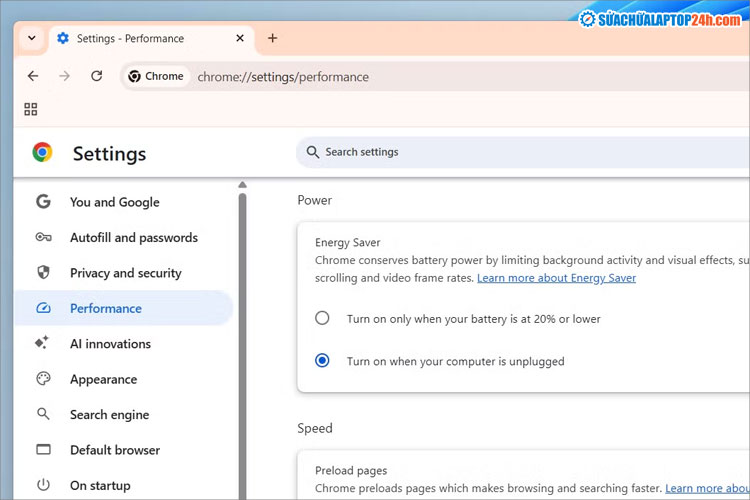This screenshot has height=500, width=750.
Task: Click the Settings page title
Action: point(110,154)
